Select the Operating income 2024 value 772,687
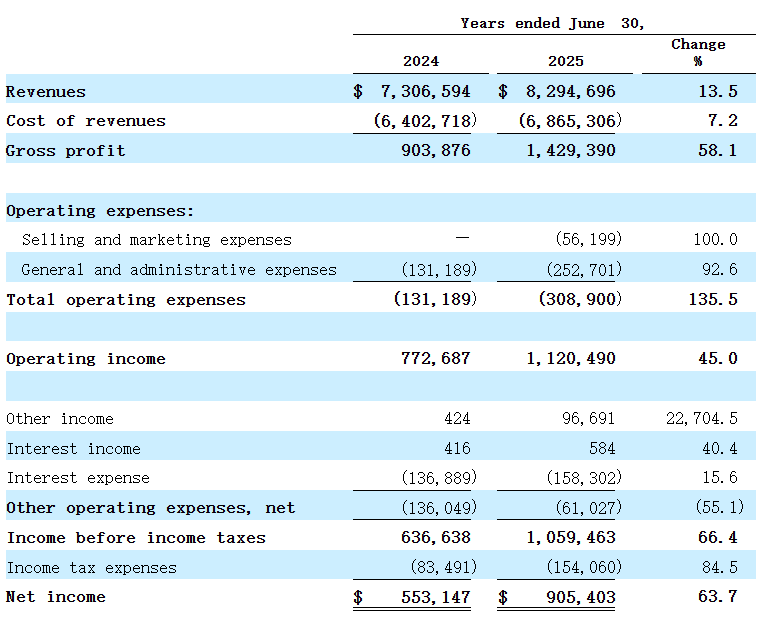760x625 pixels. coord(429,359)
